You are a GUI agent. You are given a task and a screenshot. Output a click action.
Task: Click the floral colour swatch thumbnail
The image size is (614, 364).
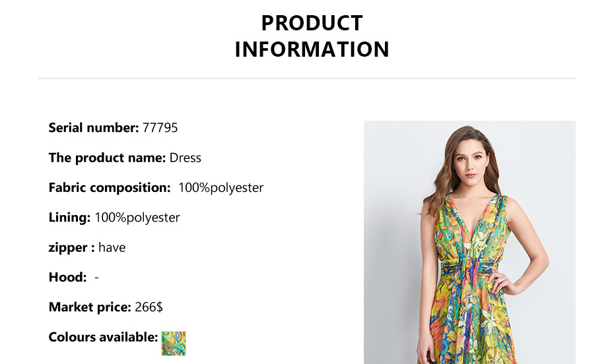click(174, 343)
